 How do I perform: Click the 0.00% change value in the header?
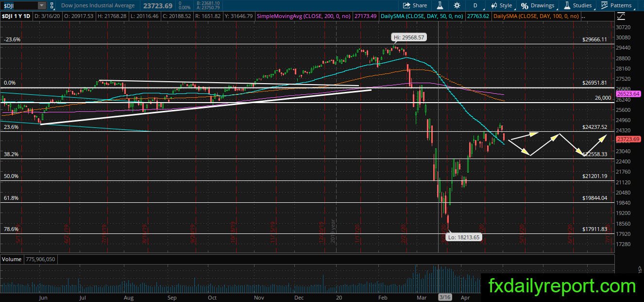point(185,8)
